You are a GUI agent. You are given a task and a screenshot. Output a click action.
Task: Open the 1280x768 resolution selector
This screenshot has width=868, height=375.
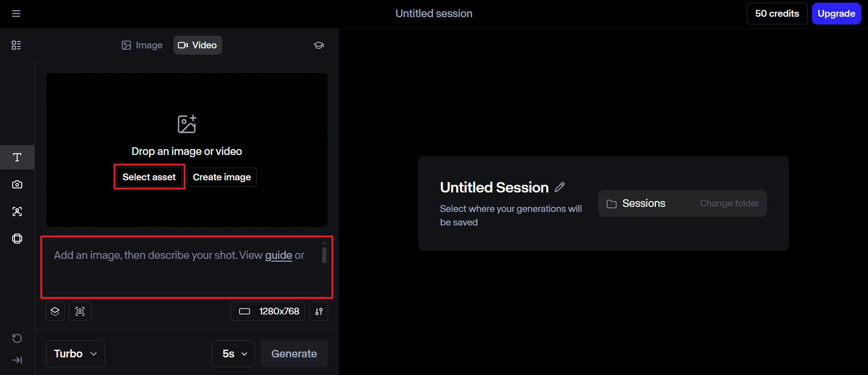(x=268, y=311)
